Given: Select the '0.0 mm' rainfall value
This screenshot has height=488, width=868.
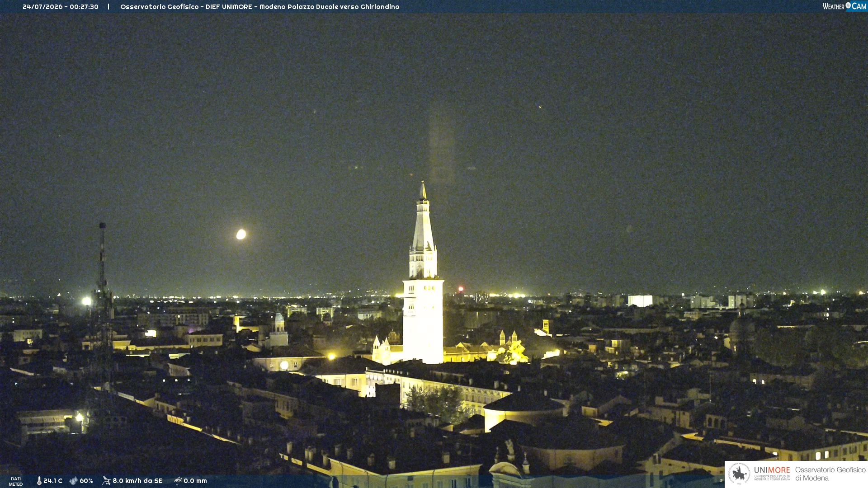Looking at the screenshot, I should tap(195, 481).
